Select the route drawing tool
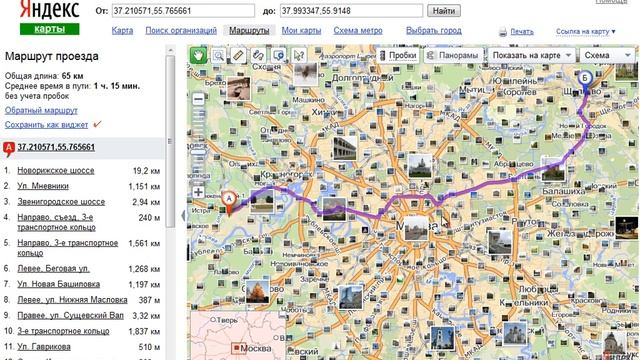This screenshot has width=640, height=360. (258, 55)
